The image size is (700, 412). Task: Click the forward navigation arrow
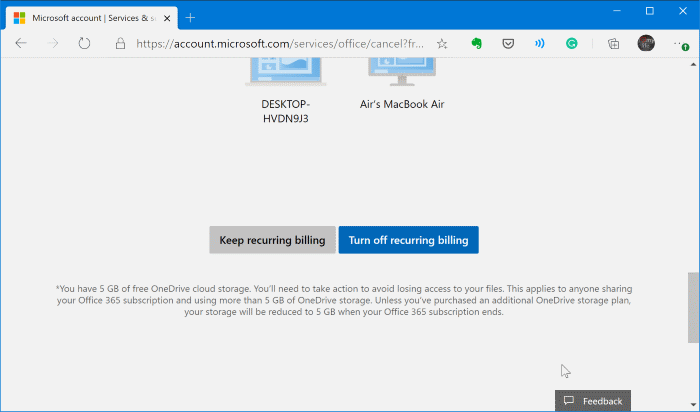[x=53, y=43]
